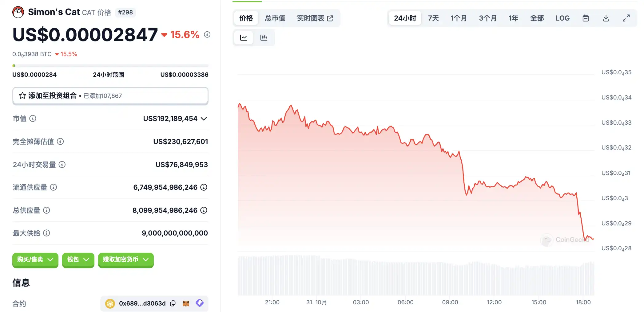Add token to MetaMask via fox icon
The image size is (644, 312).
[x=186, y=303]
